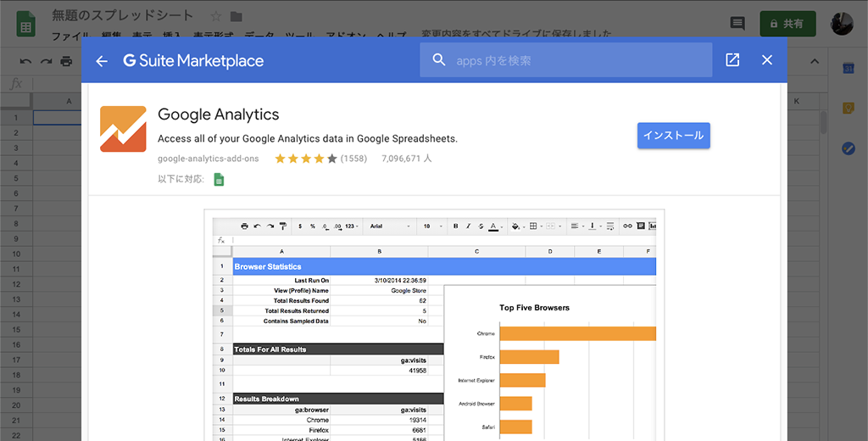Print the spreadsheet using the printer icon
Image resolution: width=868 pixels, height=441 pixels.
pos(66,62)
